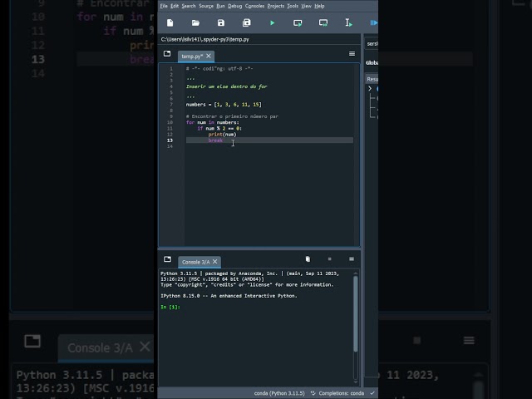
Task: Open editor pane options hamburger menu
Action: tap(352, 53)
